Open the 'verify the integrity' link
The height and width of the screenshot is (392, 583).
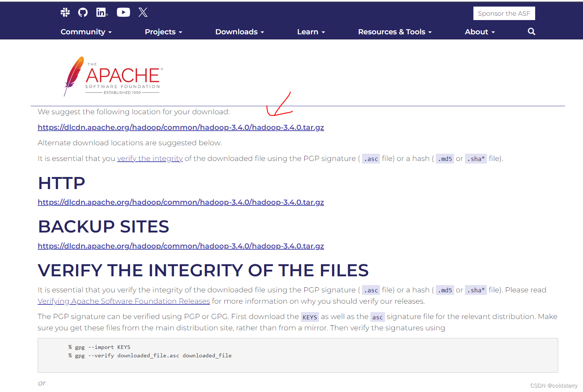pos(150,158)
